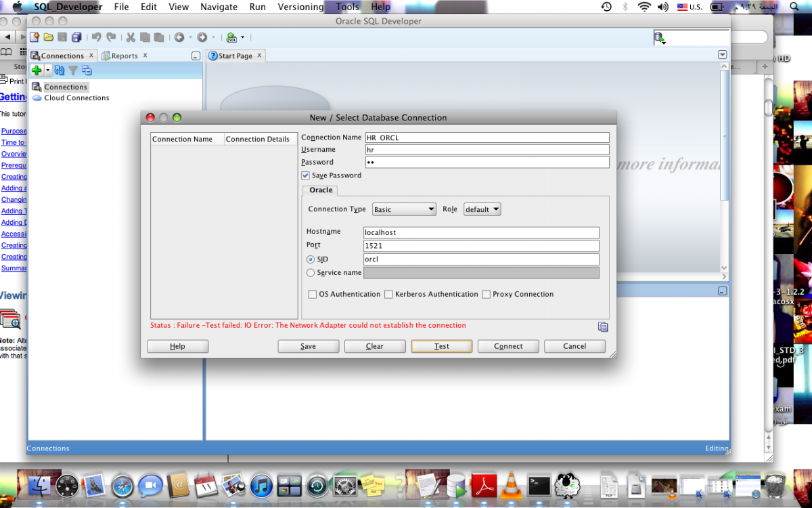The height and width of the screenshot is (508, 812).
Task: Open VLC from the Dock
Action: [511, 486]
